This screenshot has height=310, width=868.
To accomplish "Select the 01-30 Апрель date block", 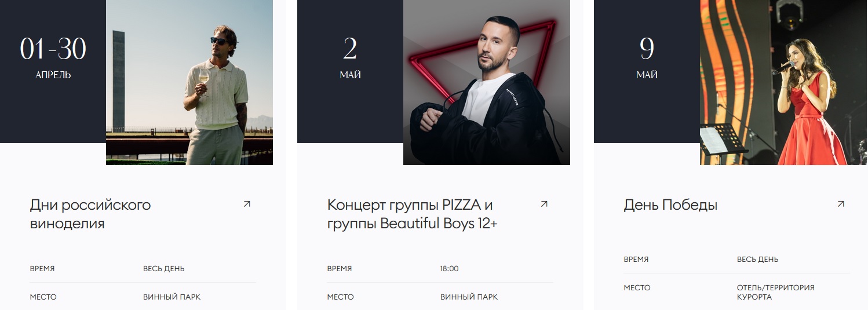I will [53, 71].
